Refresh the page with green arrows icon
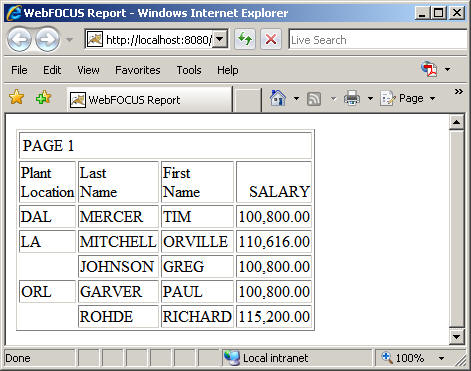Viewport: 471px width, 371px height. coord(245,40)
